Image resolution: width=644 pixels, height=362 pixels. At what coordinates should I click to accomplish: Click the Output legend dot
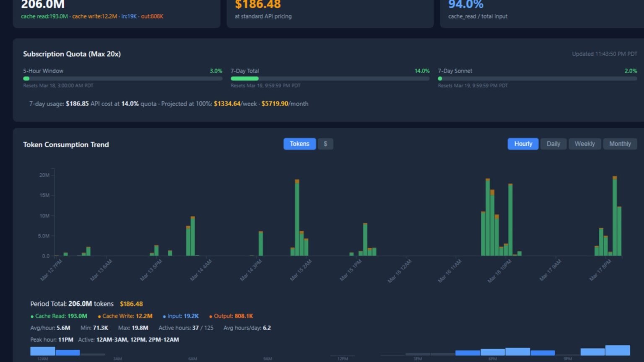pos(210,316)
